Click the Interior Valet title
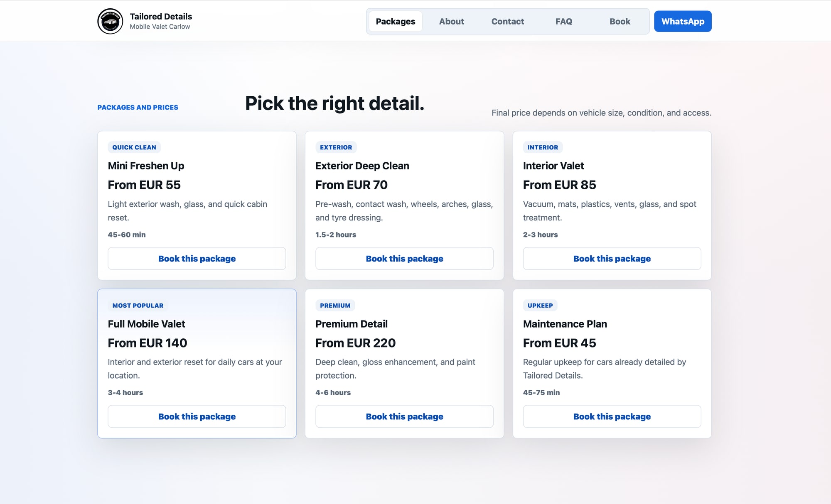 coord(553,166)
